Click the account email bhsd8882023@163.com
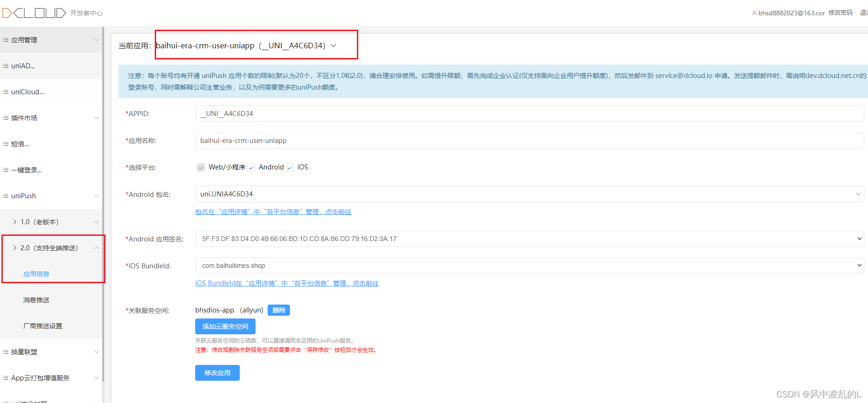 point(791,13)
